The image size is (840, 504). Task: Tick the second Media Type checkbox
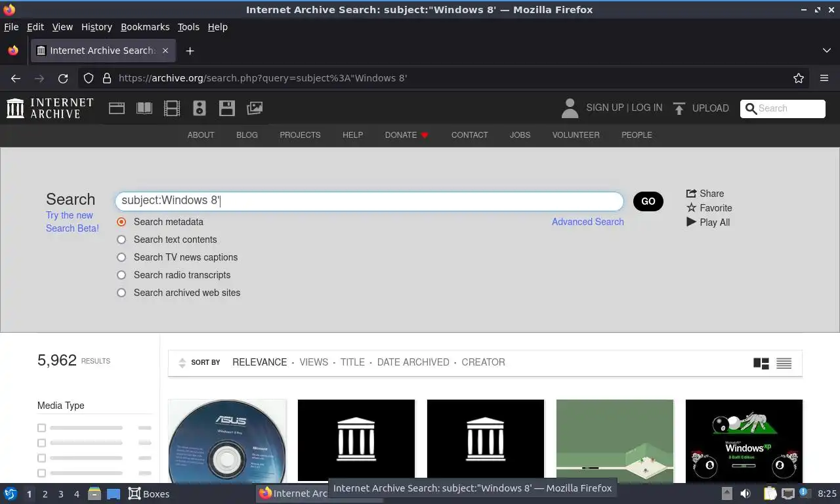click(x=41, y=443)
